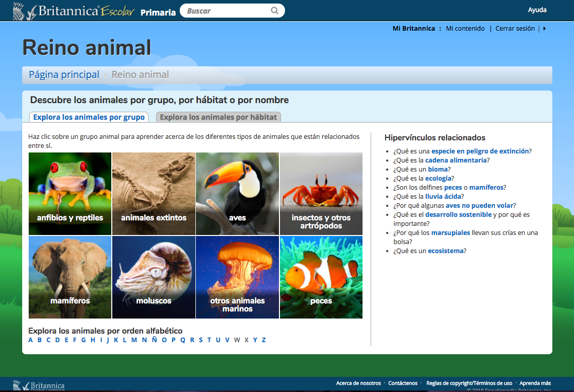Image resolution: width=574 pixels, height=392 pixels.
Task: Browse animals starting with letter Ñ
Action: [155, 340]
